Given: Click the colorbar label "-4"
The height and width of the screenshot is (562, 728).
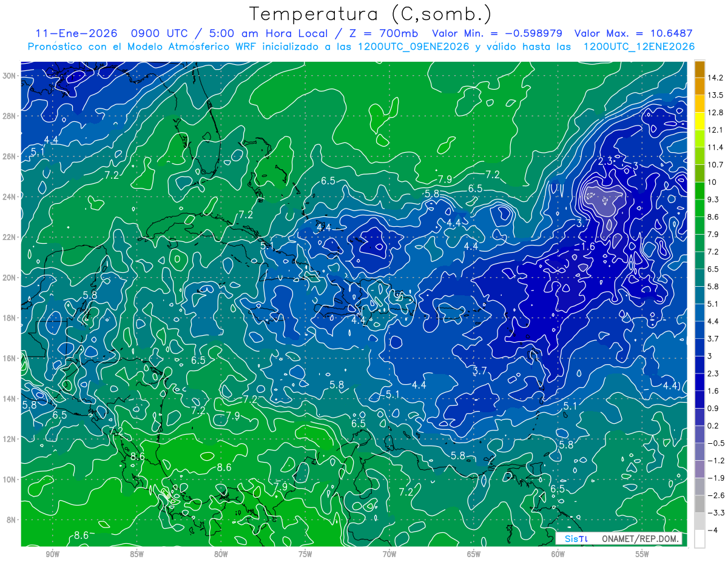Looking at the screenshot, I should coord(712,530).
